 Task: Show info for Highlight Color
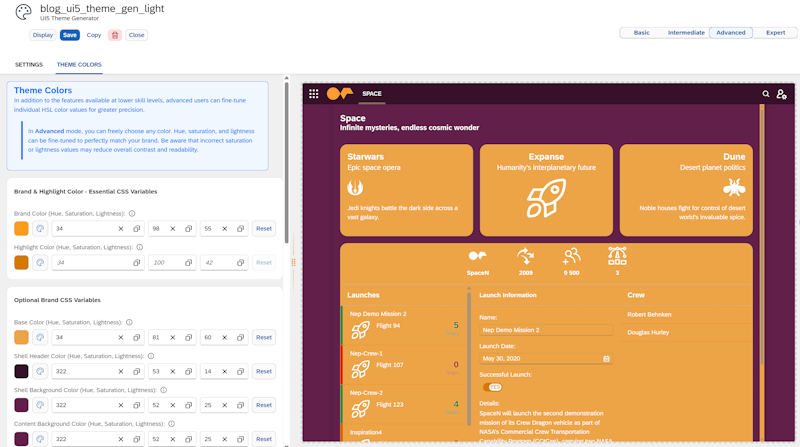point(140,247)
